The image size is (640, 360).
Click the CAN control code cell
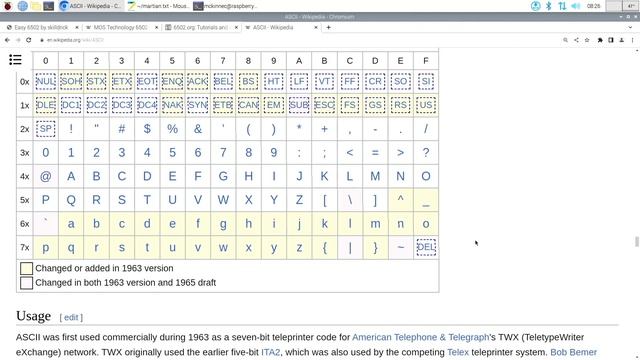tap(248, 105)
